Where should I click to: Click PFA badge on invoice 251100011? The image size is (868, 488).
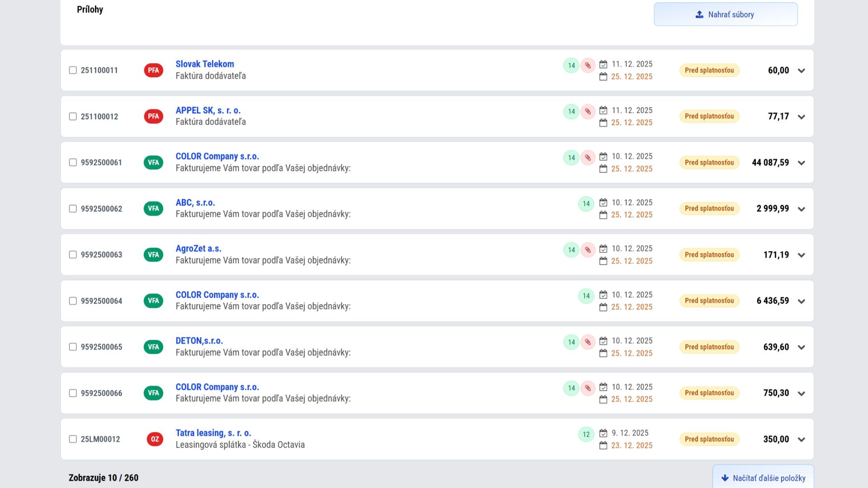click(153, 70)
